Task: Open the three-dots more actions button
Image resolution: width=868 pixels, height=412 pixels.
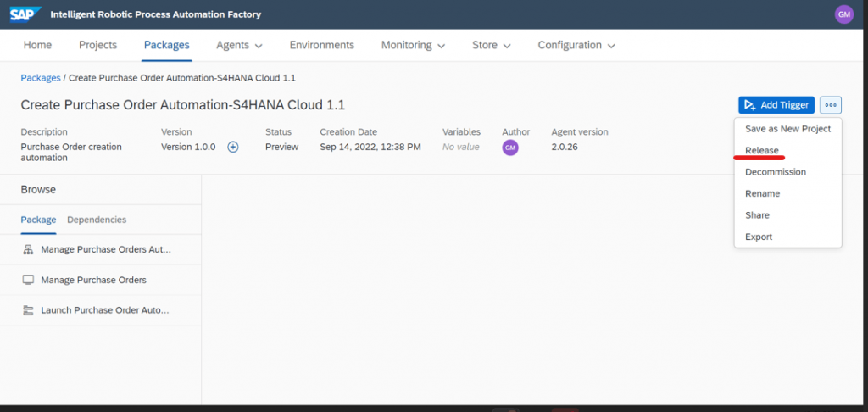Action: pos(831,104)
